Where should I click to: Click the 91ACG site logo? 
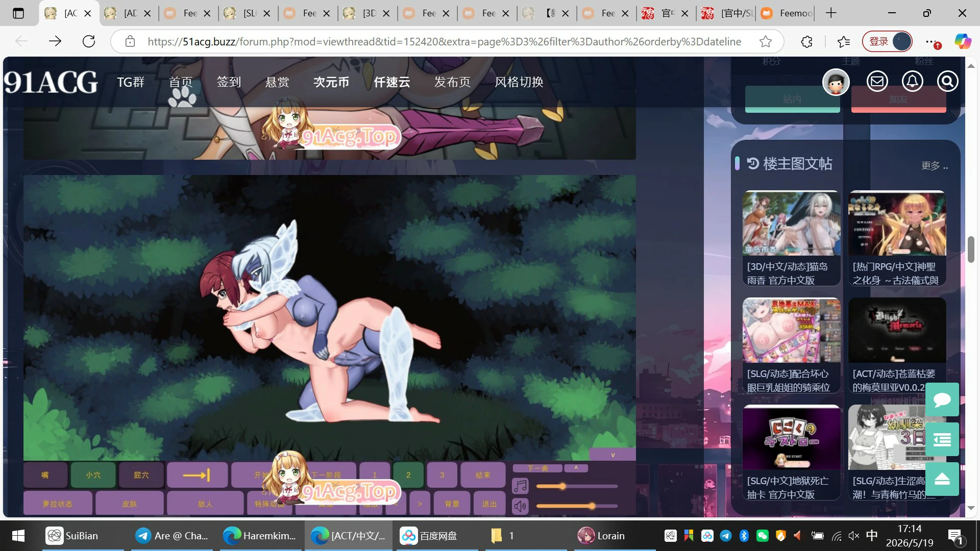pos(51,82)
